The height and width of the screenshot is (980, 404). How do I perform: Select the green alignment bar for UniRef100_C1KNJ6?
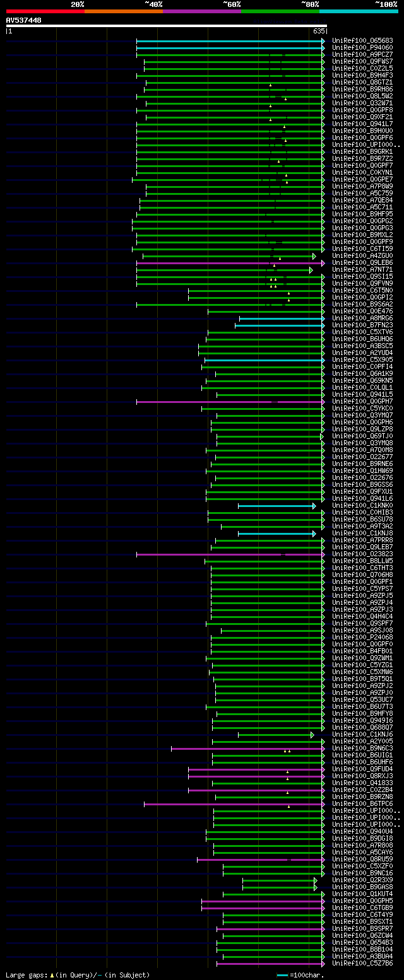pyautogui.click(x=275, y=735)
